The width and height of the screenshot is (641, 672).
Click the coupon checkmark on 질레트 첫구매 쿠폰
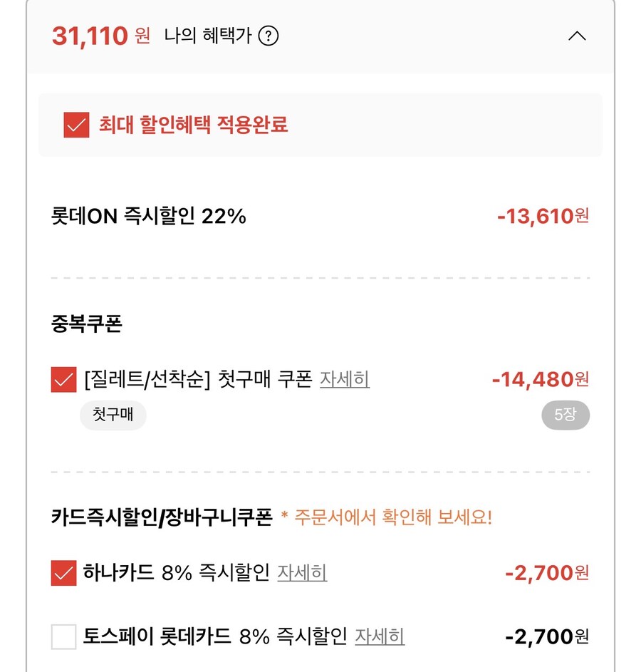(63, 379)
